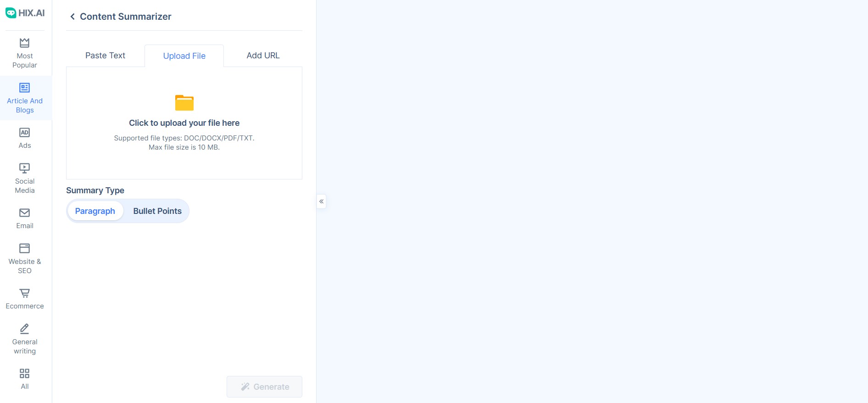Open the Most Popular crown icon
Viewport: 868px width, 403px height.
tap(25, 43)
